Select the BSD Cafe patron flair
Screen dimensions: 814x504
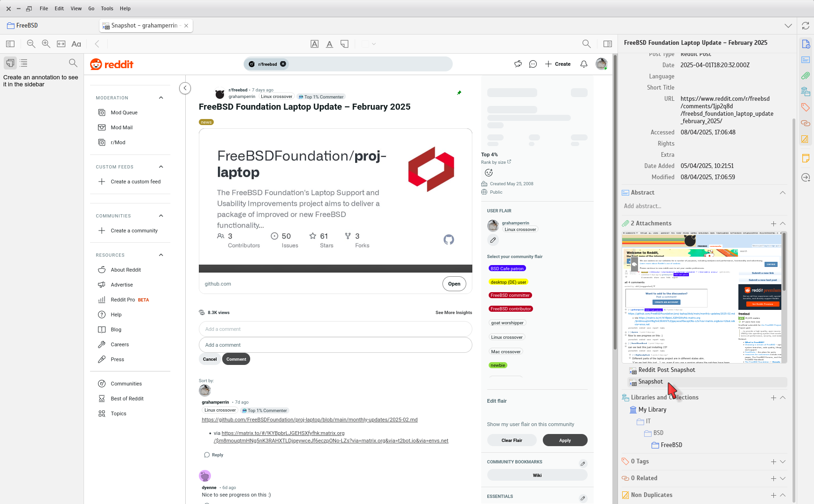click(x=507, y=268)
